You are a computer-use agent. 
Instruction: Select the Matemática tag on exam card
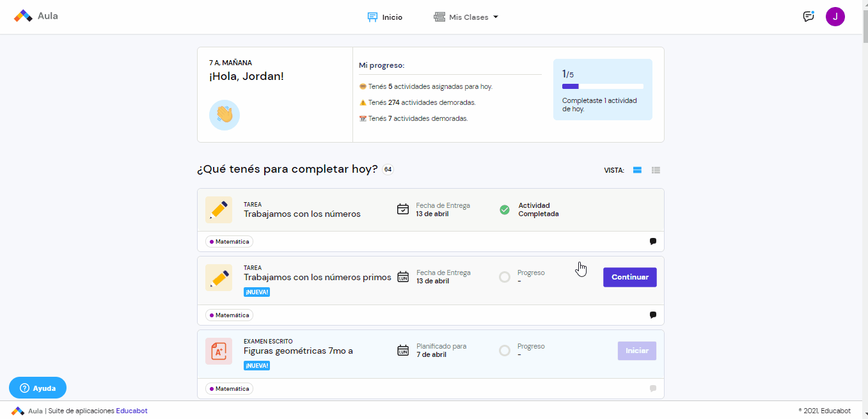pyautogui.click(x=229, y=389)
